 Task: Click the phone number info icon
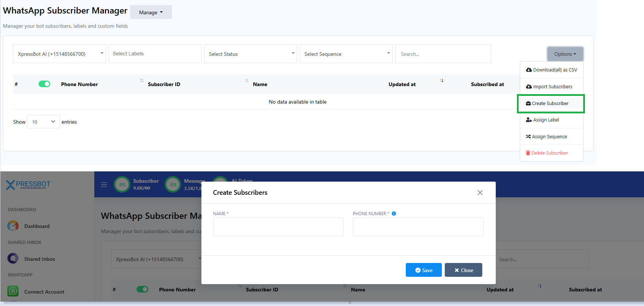pos(394,214)
